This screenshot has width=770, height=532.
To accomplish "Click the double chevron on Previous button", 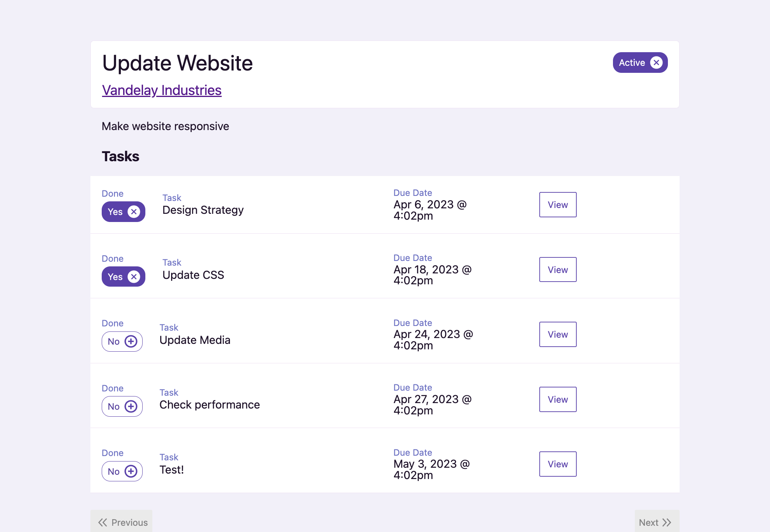I will 102,523.
